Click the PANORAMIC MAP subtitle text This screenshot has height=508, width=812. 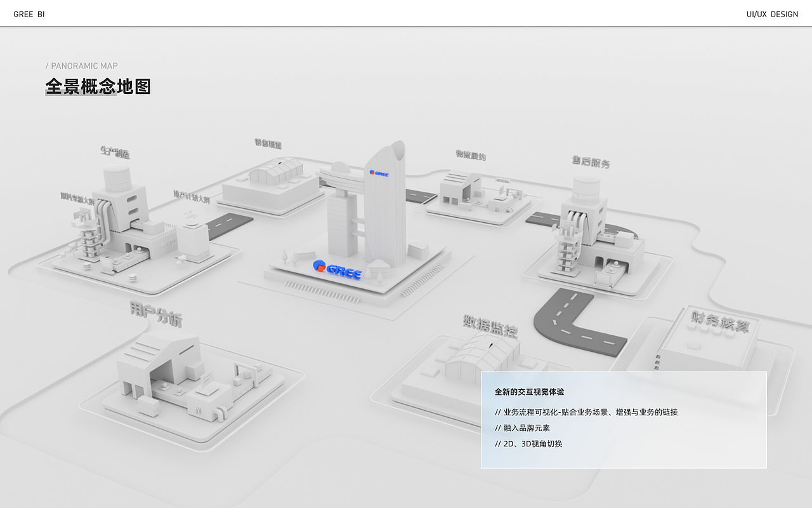(x=82, y=65)
